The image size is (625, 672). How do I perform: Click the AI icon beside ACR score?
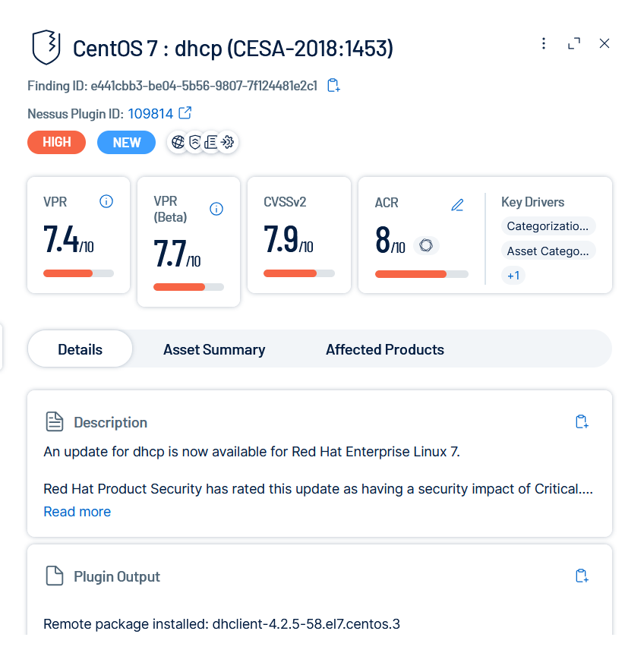tap(426, 245)
